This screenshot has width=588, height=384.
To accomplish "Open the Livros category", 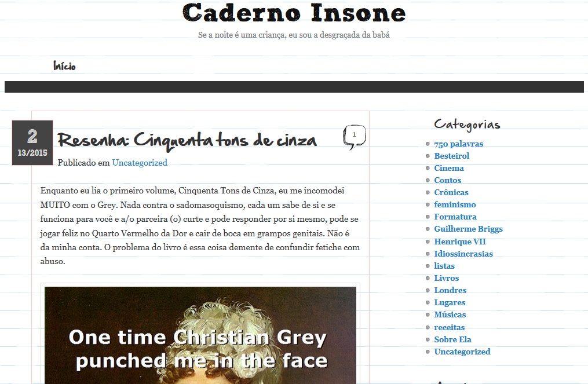I will [446, 278].
